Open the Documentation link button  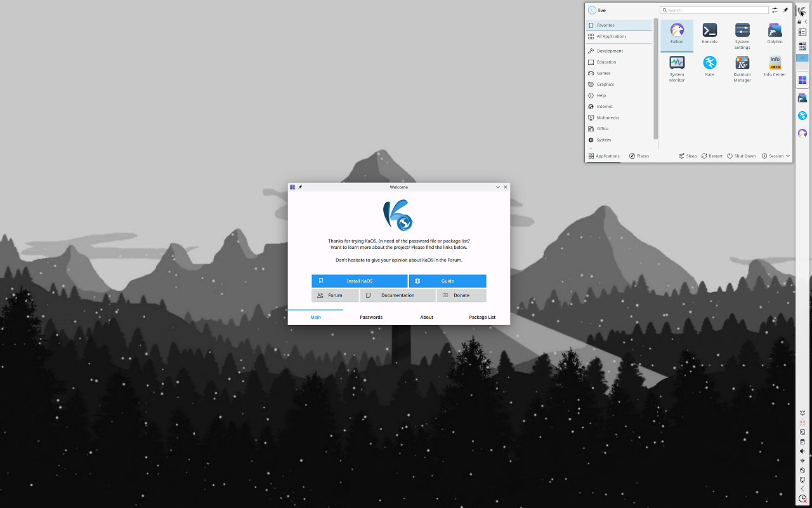[398, 295]
